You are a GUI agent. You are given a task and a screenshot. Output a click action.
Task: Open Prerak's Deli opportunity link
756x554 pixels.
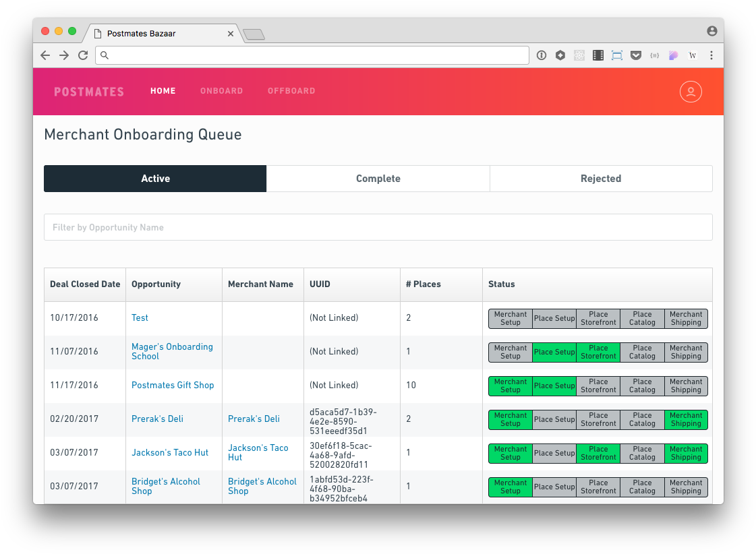(157, 419)
